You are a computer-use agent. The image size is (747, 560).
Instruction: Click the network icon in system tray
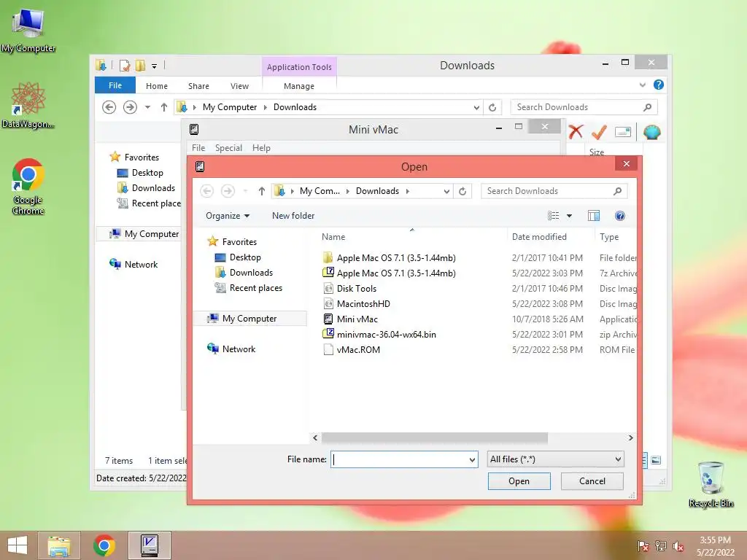click(x=661, y=546)
